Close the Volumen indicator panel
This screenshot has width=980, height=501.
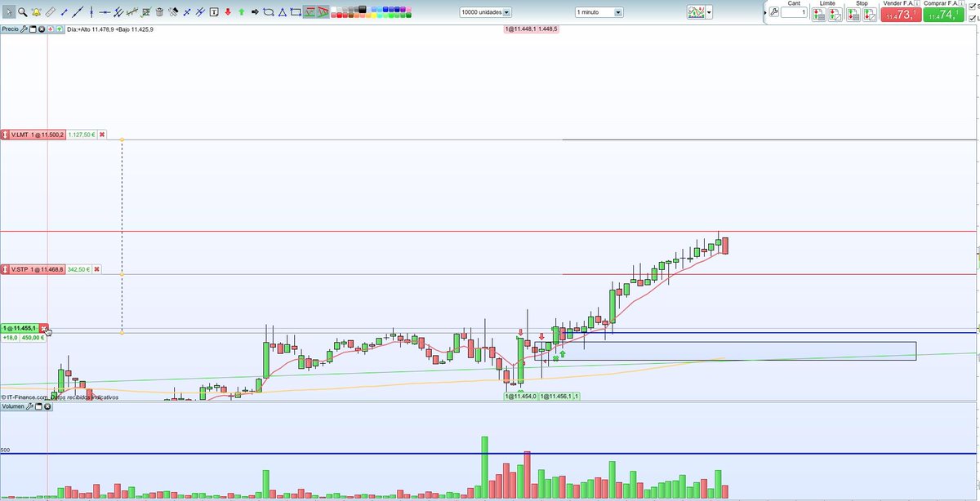coord(47,406)
